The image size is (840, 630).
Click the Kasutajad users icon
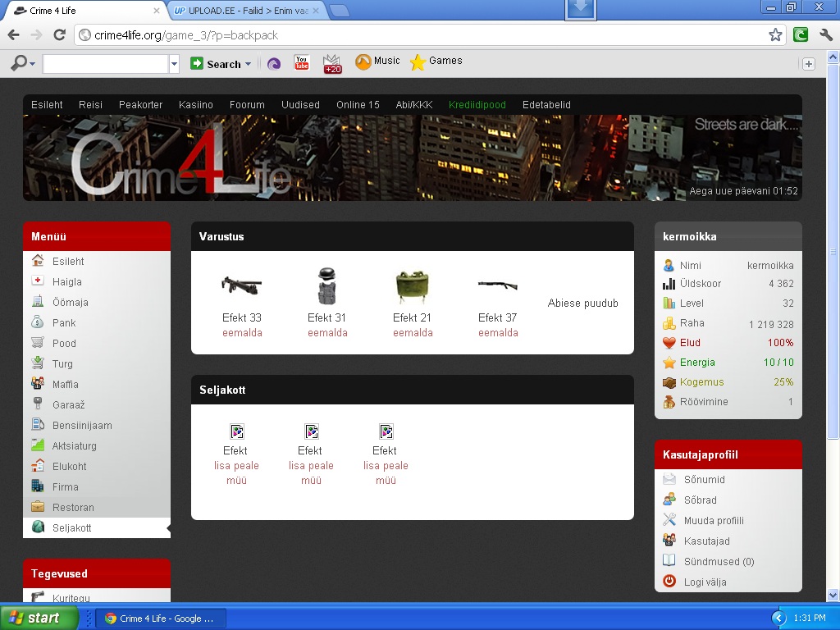(669, 540)
